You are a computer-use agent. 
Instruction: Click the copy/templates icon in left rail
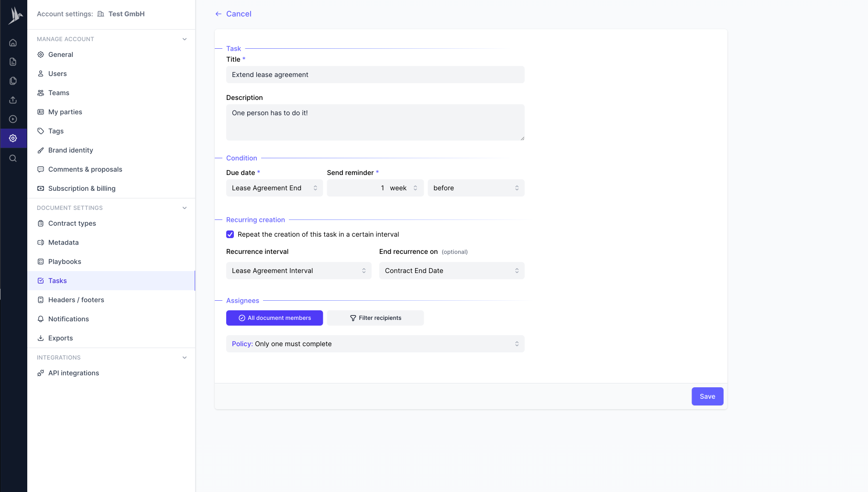point(13,81)
